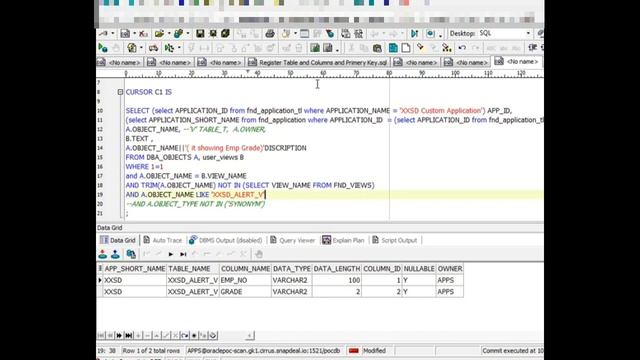Click the FROM DBA_OBJECTS A line in editor

point(184,157)
